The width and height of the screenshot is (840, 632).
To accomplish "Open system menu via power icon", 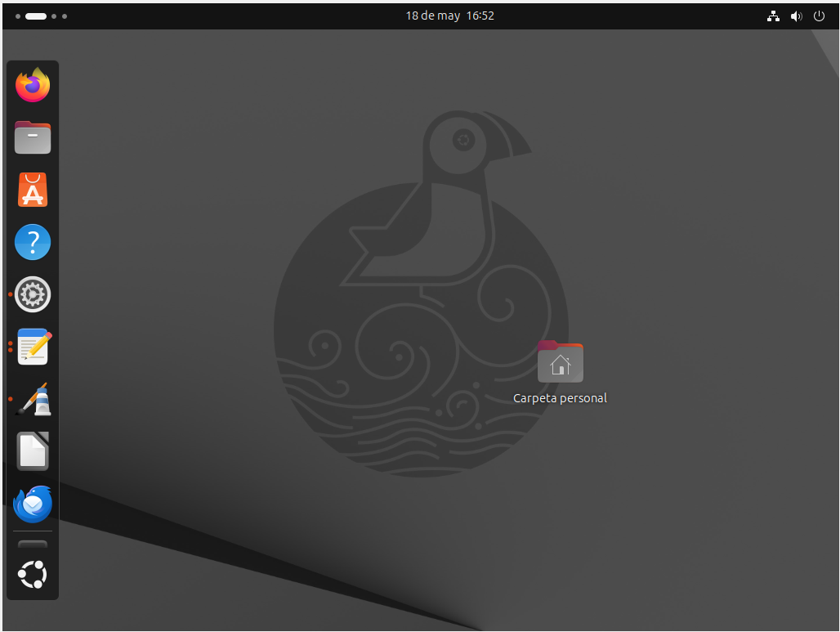I will 819,16.
